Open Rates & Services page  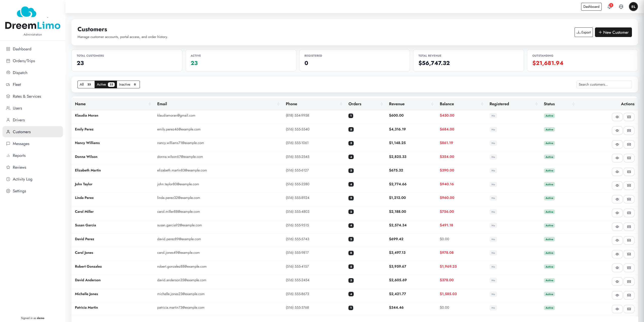coord(33,96)
